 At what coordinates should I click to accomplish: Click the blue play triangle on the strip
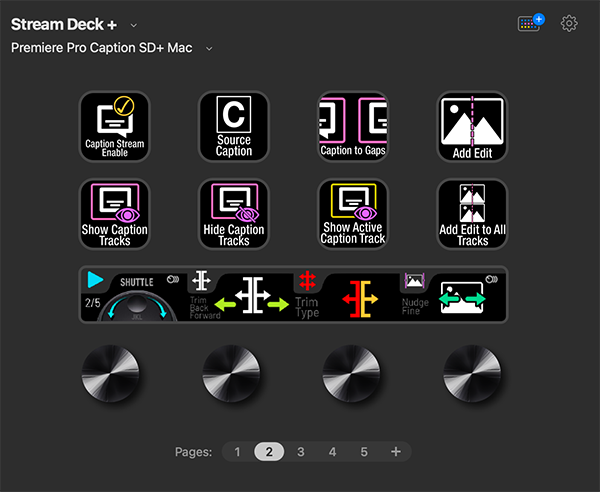click(95, 279)
